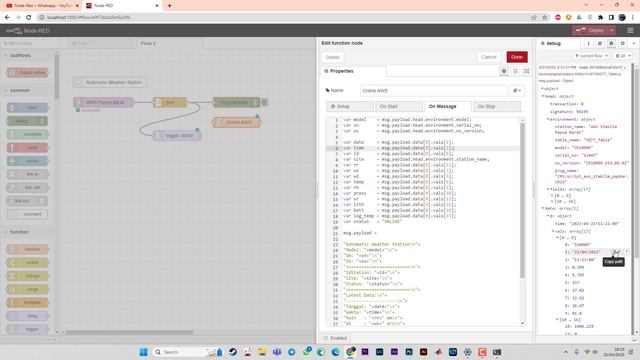Open the clear all messages dropdown
640x360 pixels.
click(x=623, y=56)
